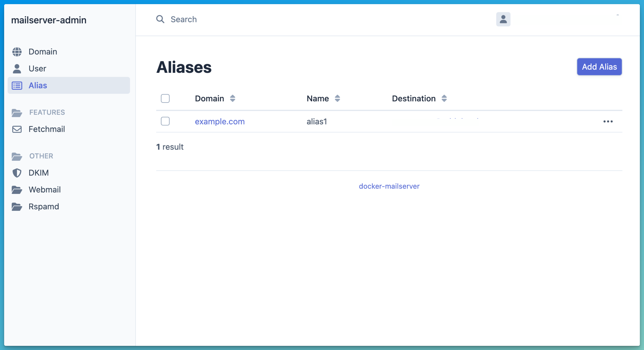Image resolution: width=644 pixels, height=350 pixels.
Task: Click the folder icon beside Webmail
Action: point(17,190)
